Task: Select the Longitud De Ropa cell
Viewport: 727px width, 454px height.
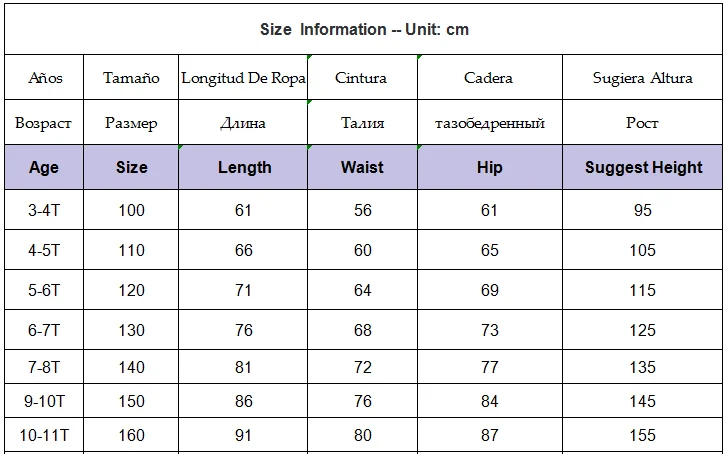Action: (243, 77)
